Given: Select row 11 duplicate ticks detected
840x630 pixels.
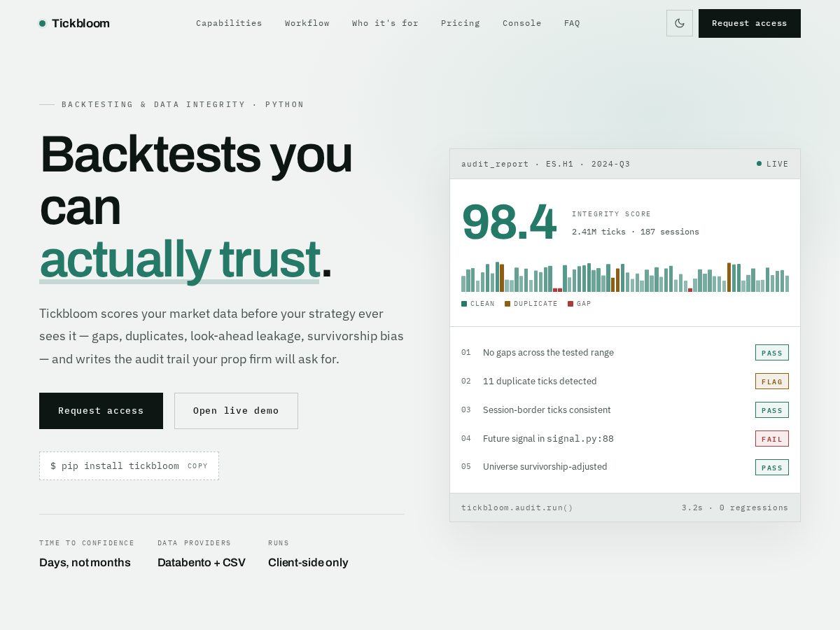Looking at the screenshot, I should tap(625, 381).
